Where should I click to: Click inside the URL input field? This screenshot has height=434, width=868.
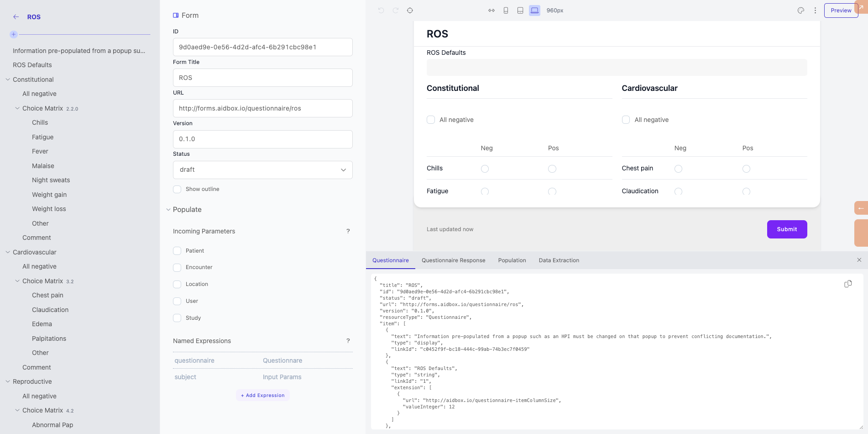click(262, 108)
